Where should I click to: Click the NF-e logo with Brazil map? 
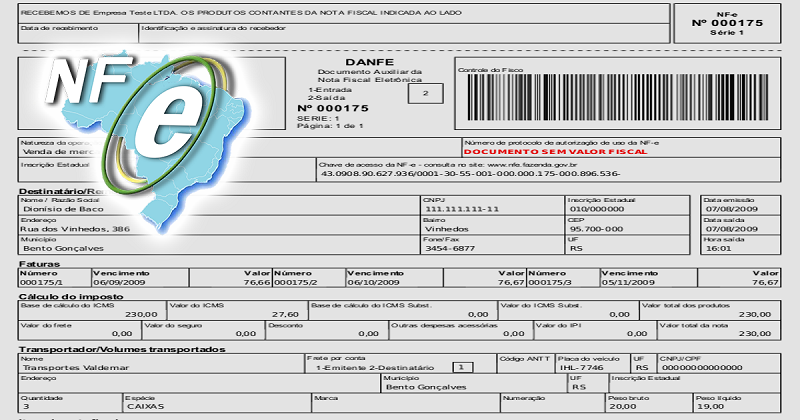point(148,140)
